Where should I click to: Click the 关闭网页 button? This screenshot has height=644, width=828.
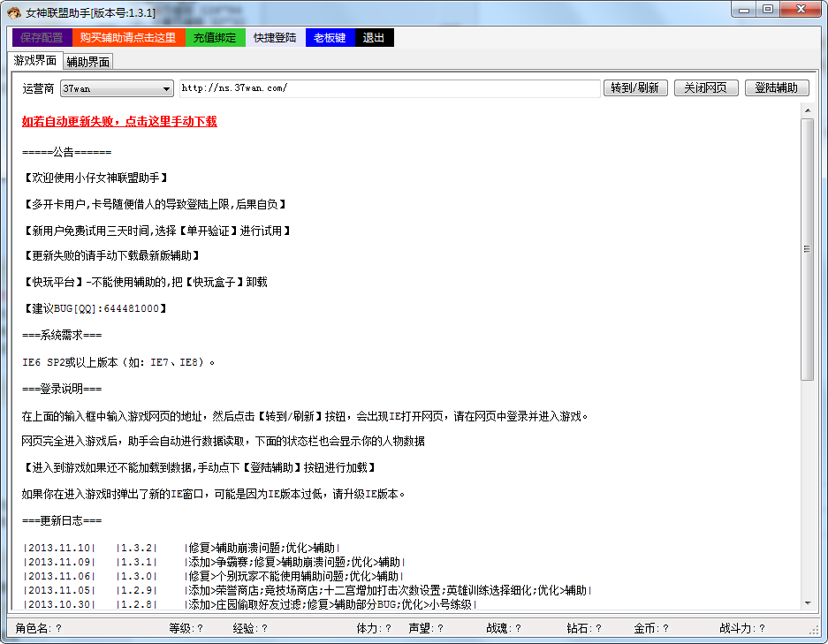click(706, 87)
